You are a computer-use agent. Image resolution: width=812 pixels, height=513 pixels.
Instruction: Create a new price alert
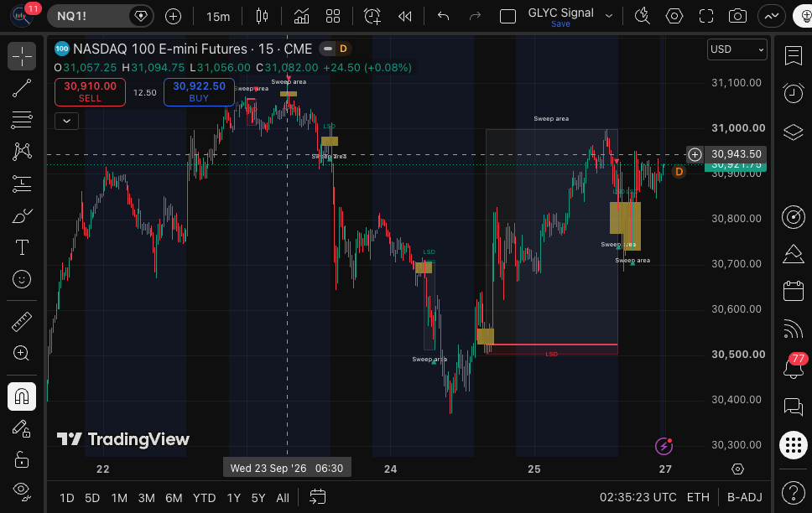[372, 17]
